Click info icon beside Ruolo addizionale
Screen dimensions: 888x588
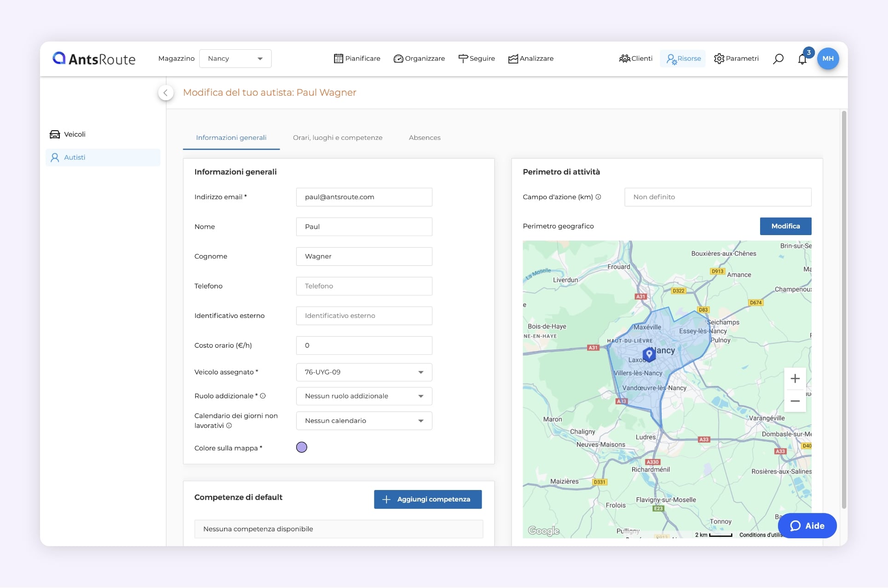[x=263, y=396]
